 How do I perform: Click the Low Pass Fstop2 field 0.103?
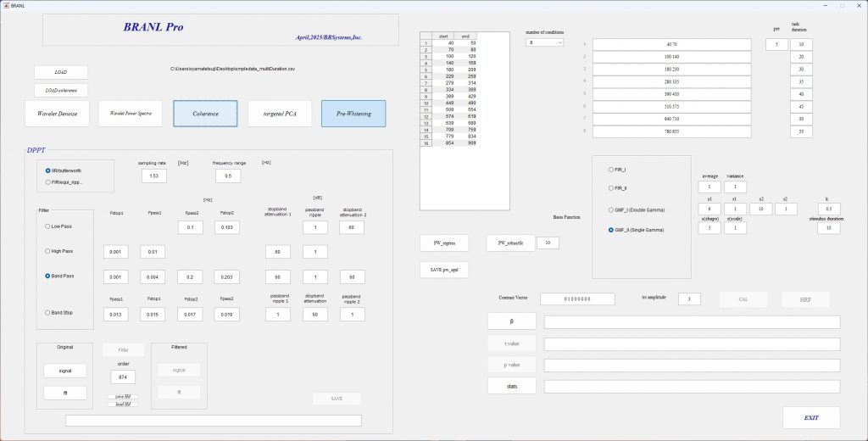click(x=227, y=227)
